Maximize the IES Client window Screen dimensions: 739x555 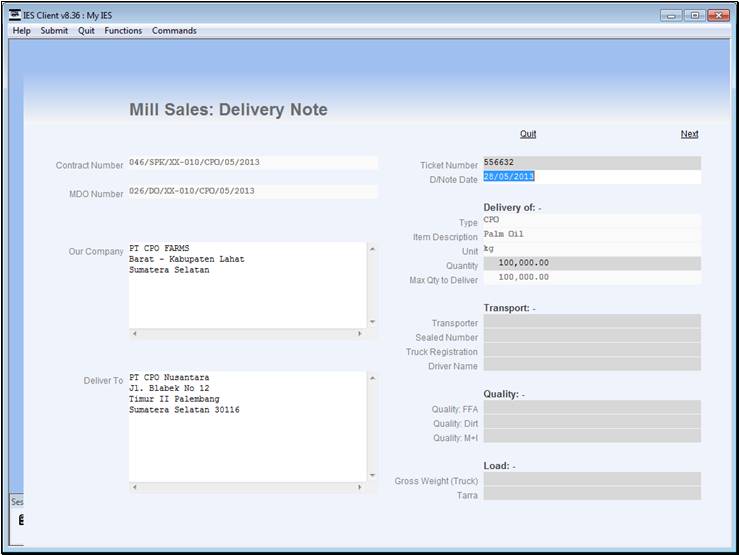coord(694,16)
